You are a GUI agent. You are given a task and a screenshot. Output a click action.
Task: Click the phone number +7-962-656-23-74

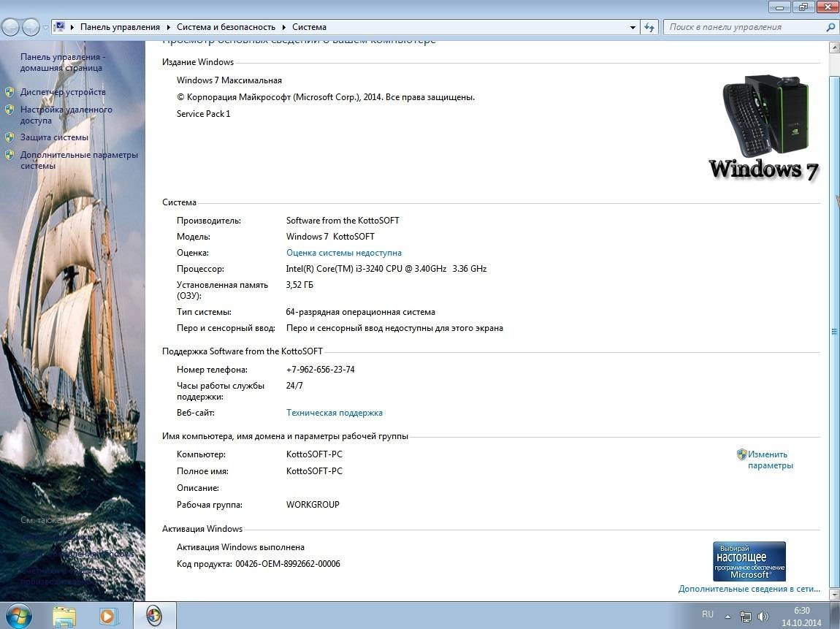321,369
